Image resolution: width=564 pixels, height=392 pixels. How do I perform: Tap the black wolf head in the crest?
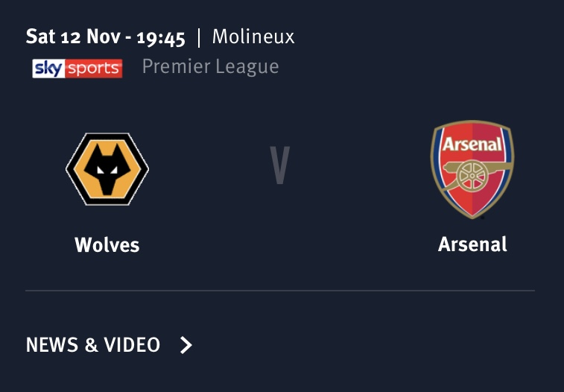click(x=107, y=169)
